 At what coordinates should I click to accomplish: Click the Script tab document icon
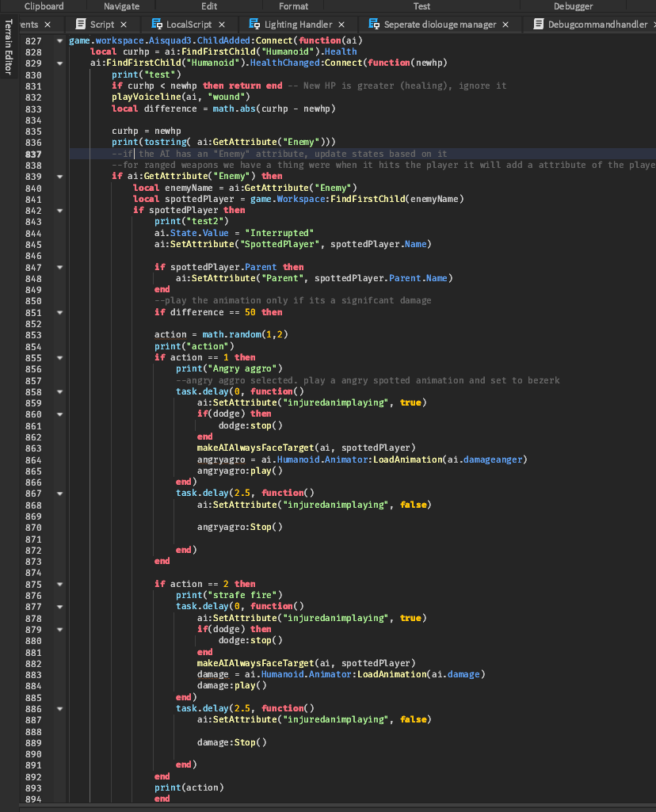click(80, 24)
